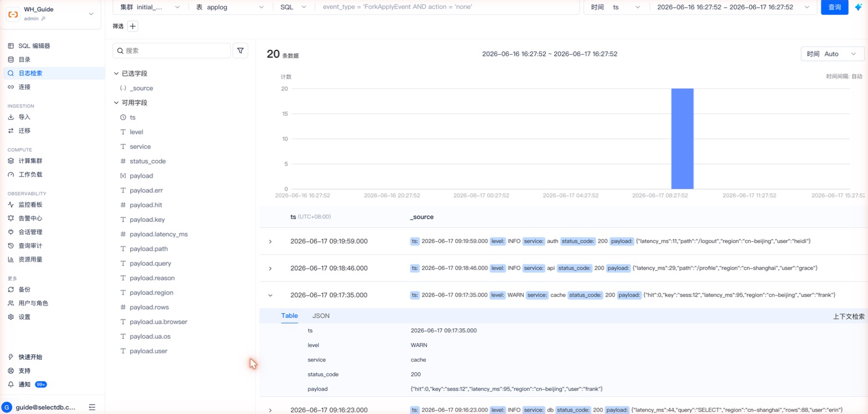Open the 快速开始 lightning icon
Image resolution: width=868 pixels, height=414 pixels.
coord(11,357)
